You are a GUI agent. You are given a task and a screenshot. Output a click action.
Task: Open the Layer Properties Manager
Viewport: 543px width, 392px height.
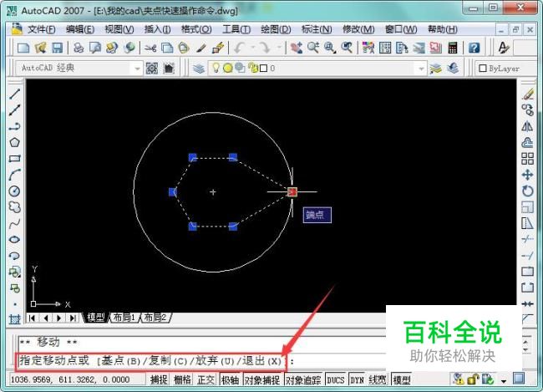point(199,69)
